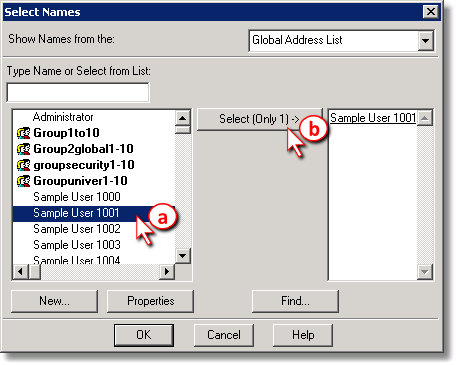Click the groupsecurity1-10 group icon

23,165
